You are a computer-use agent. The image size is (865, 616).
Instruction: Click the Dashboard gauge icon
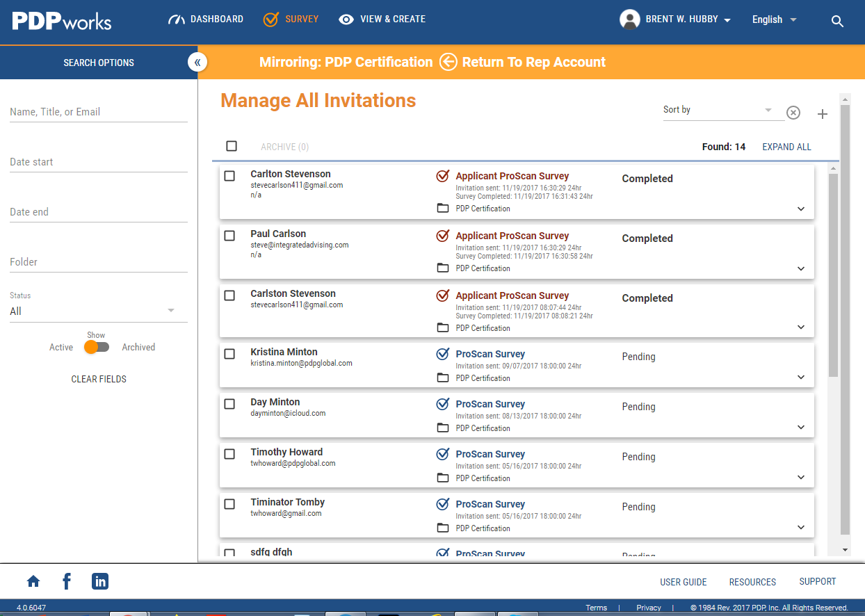[x=177, y=19]
